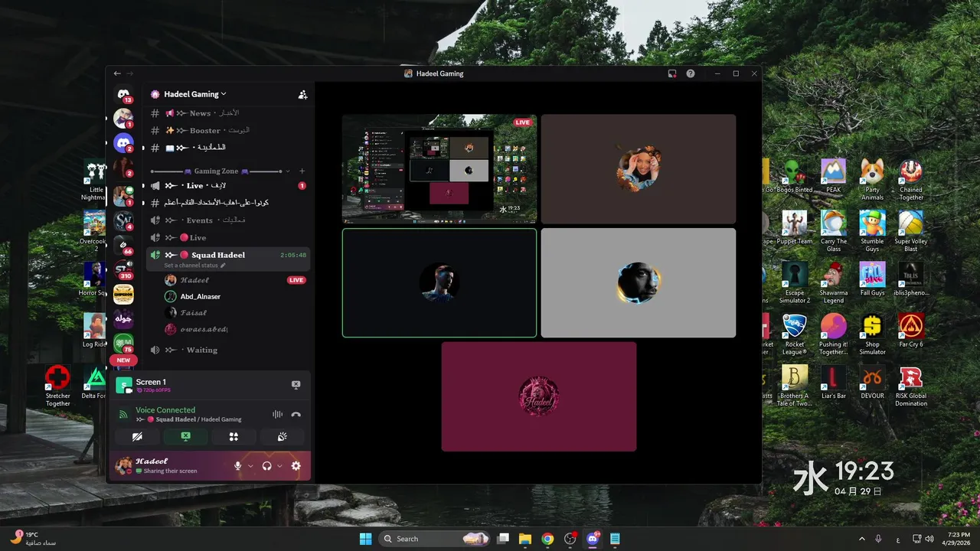This screenshot has width=980, height=551.
Task: Select member Faisal in voice list
Action: [x=193, y=313]
